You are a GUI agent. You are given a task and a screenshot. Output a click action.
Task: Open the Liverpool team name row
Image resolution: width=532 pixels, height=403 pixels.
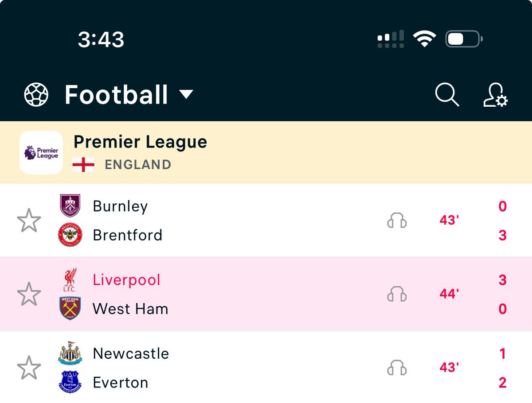coord(126,280)
